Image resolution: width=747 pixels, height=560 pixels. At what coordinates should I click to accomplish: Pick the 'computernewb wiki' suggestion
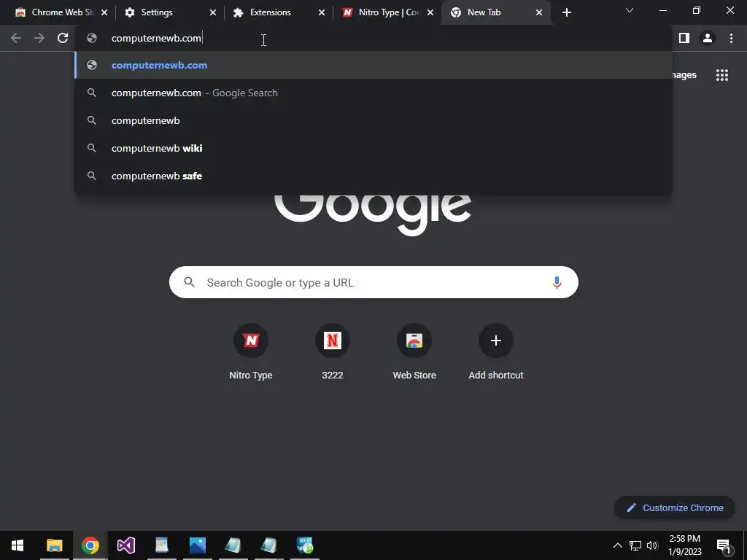(373, 148)
